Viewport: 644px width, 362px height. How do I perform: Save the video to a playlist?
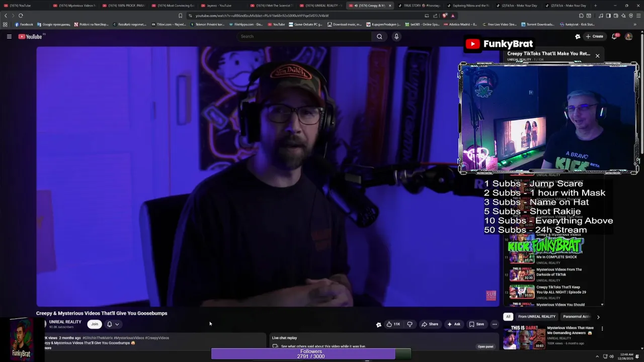pos(476,324)
